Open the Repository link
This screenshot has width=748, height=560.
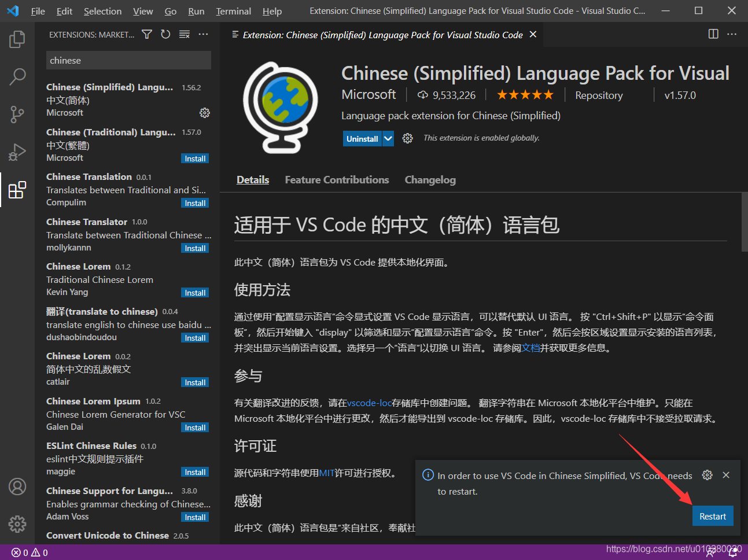pos(599,95)
